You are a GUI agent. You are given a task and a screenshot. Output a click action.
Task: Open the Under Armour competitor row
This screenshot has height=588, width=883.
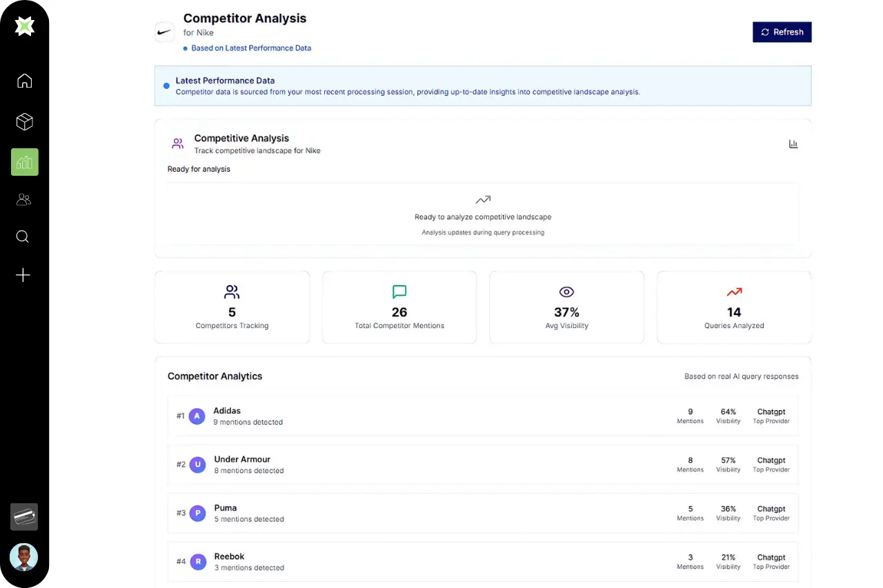[482, 465]
